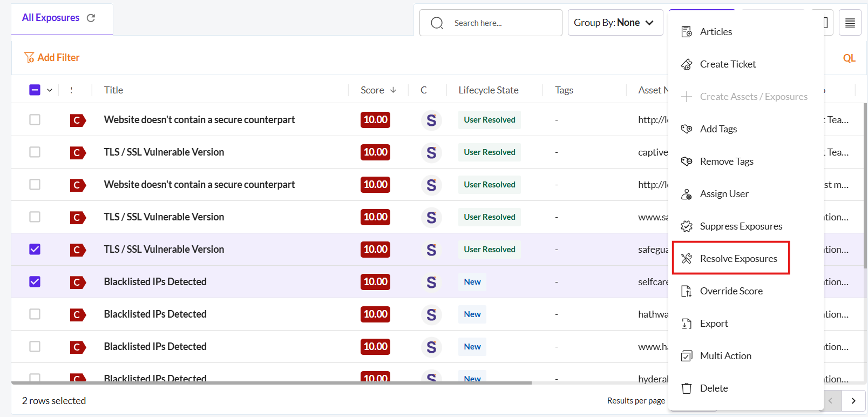Click the Add Tags tag icon

tap(687, 129)
